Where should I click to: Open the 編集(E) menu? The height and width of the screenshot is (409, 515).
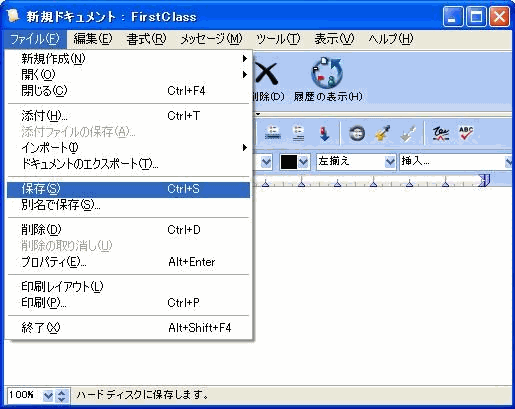tap(93, 39)
